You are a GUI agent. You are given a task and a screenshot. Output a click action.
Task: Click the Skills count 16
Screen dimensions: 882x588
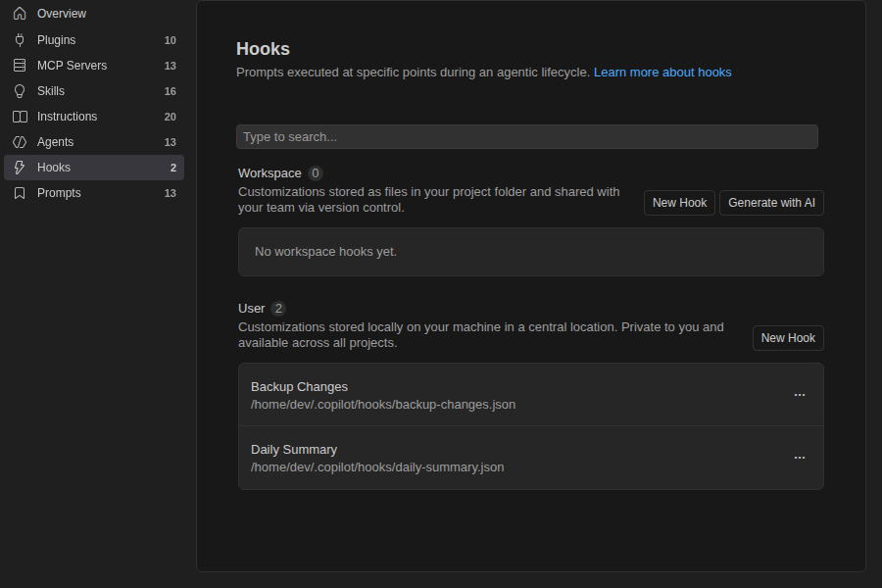pos(170,91)
